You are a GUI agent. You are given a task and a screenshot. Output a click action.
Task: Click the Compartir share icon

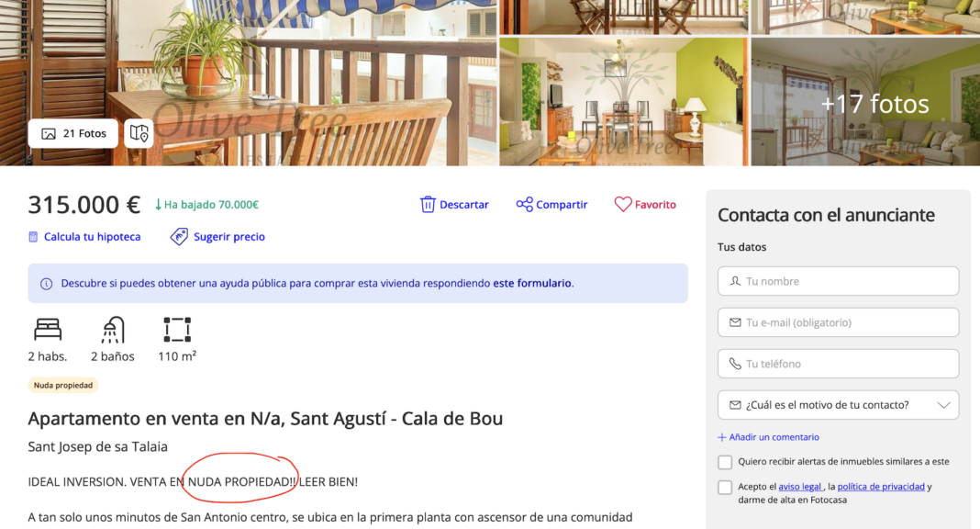click(x=524, y=204)
